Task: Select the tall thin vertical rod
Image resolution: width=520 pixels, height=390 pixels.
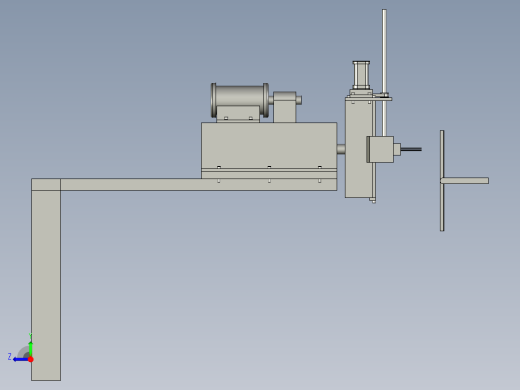Action: coord(384,72)
